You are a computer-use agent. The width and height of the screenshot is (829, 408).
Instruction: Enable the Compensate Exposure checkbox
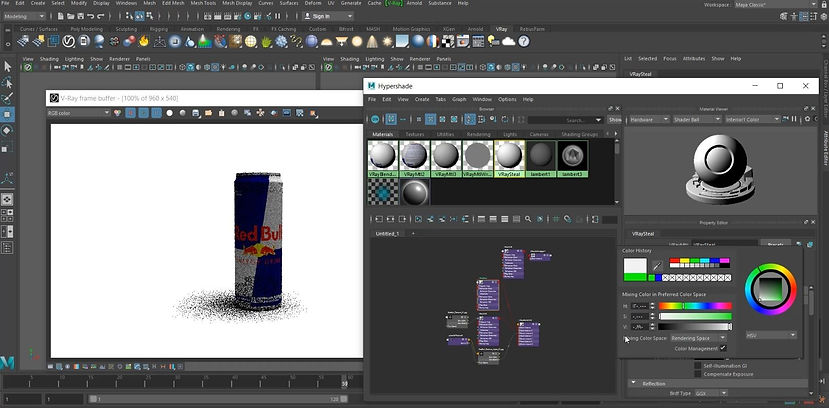click(698, 374)
